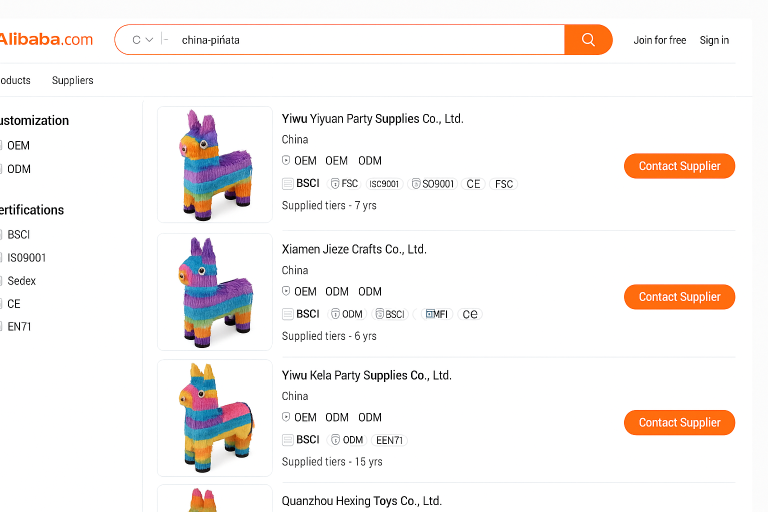Select the EN71 certification filter

pyautogui.click(x=1, y=326)
